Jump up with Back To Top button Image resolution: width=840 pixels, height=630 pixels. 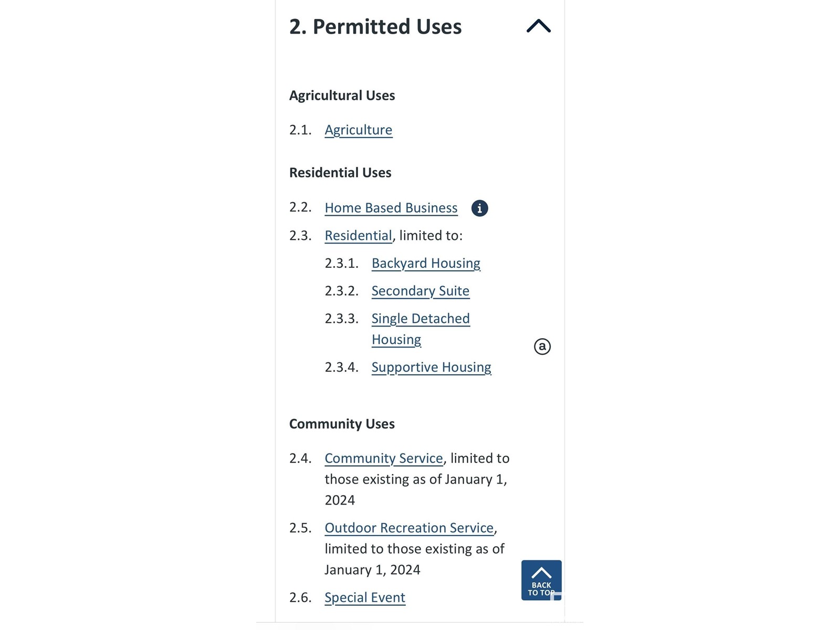541,580
